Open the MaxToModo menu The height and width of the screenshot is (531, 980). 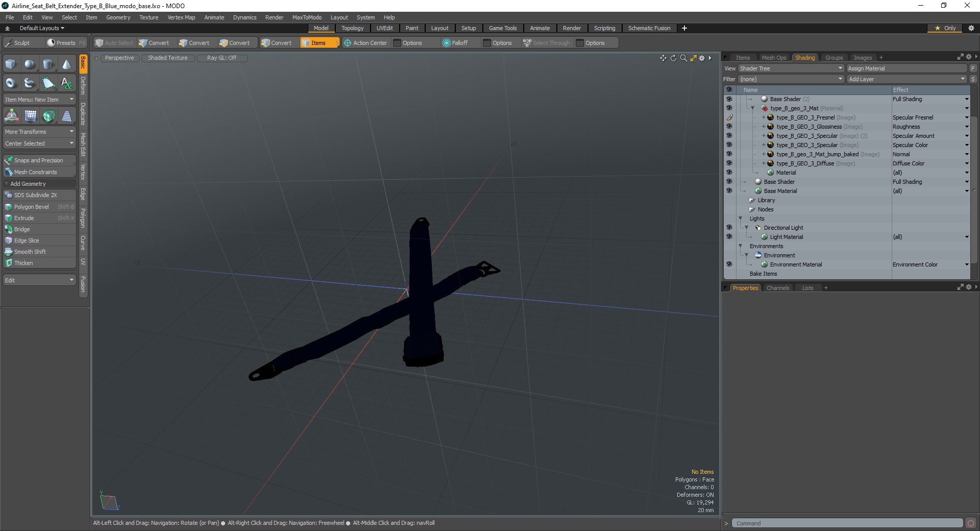click(307, 17)
